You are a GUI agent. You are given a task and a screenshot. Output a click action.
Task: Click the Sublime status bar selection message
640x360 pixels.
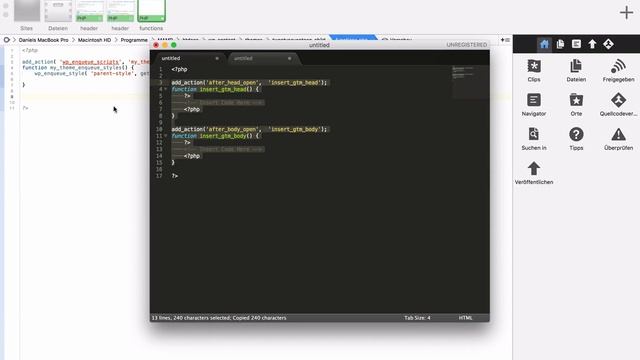(219, 318)
